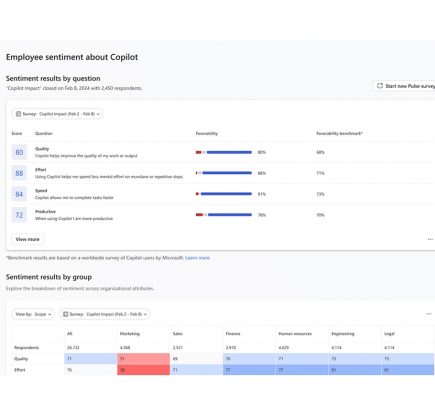Image resolution: width=435 pixels, height=415 pixels.
Task: Click the Sales cell in the Quality row
Action: (196, 359)
